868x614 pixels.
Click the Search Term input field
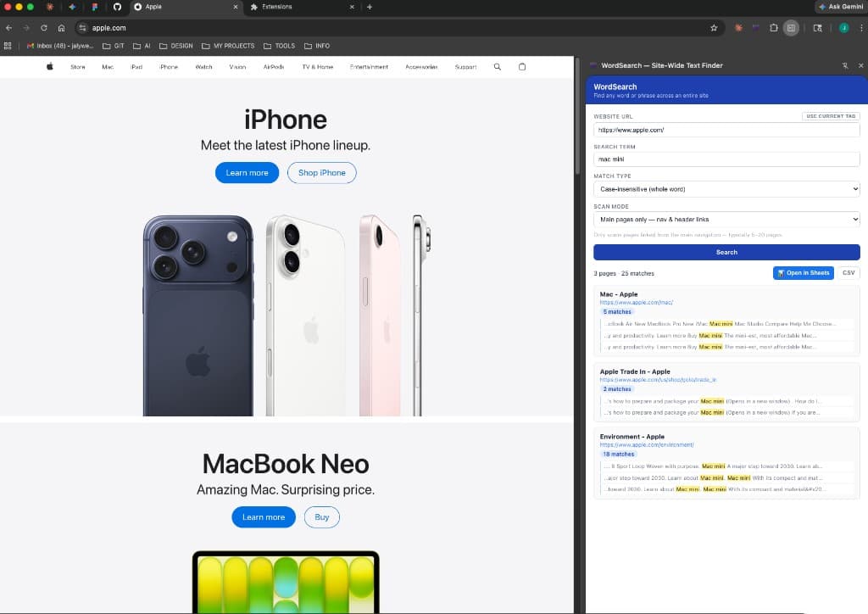726,159
